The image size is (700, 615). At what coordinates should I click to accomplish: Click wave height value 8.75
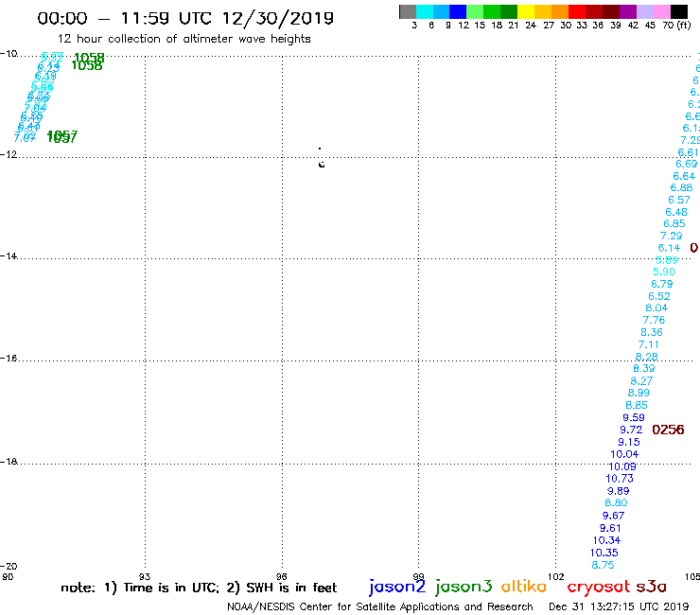click(x=603, y=565)
